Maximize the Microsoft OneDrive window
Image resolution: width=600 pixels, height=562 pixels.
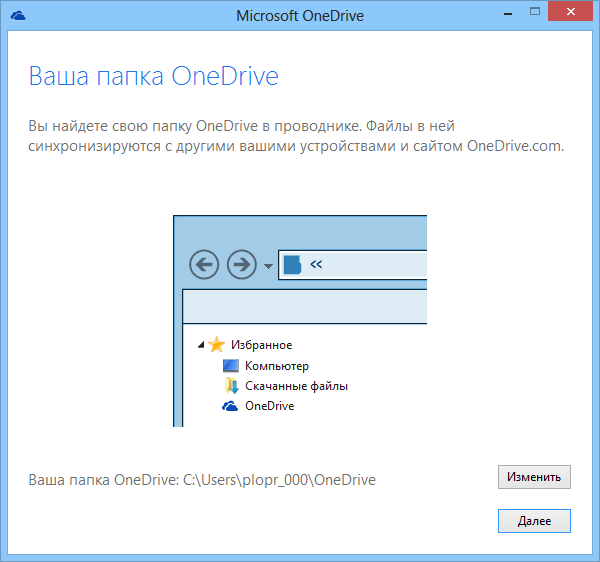tap(535, 12)
